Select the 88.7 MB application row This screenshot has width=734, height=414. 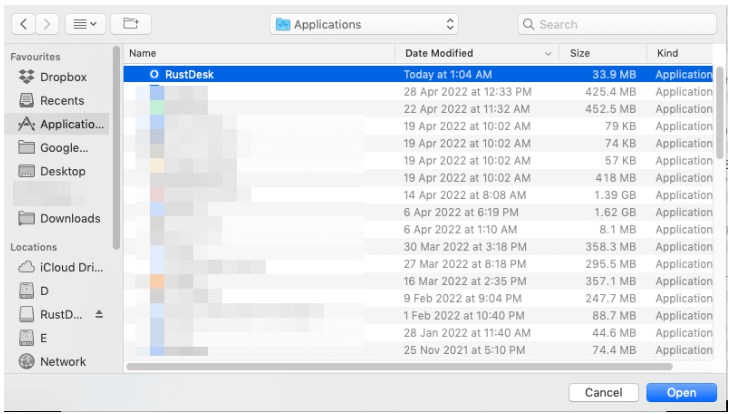pos(418,316)
